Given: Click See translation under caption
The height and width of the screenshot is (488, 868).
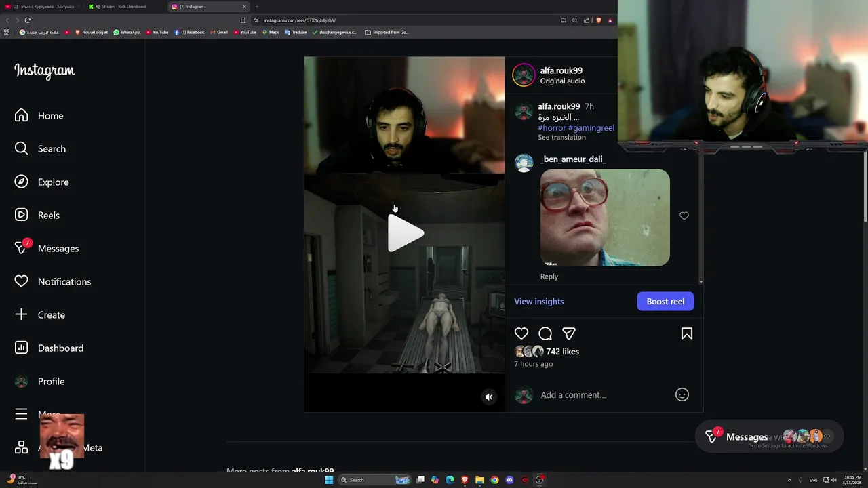Looking at the screenshot, I should pyautogui.click(x=561, y=138).
